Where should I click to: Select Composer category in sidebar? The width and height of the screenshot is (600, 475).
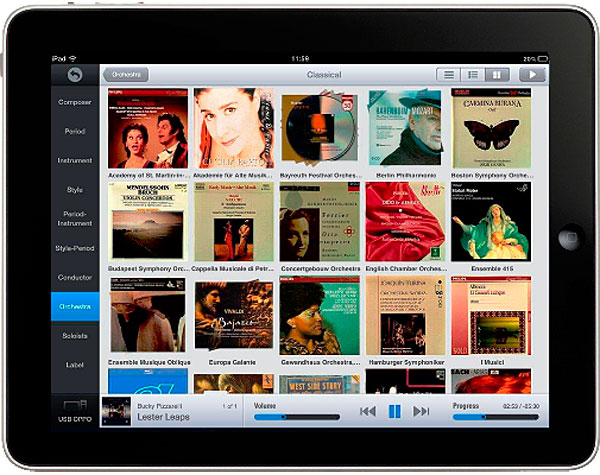75,102
